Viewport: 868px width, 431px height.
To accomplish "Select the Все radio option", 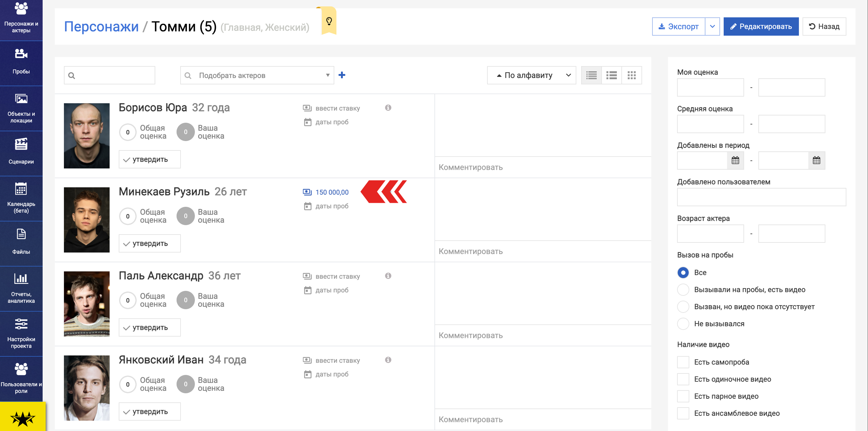I will 683,273.
